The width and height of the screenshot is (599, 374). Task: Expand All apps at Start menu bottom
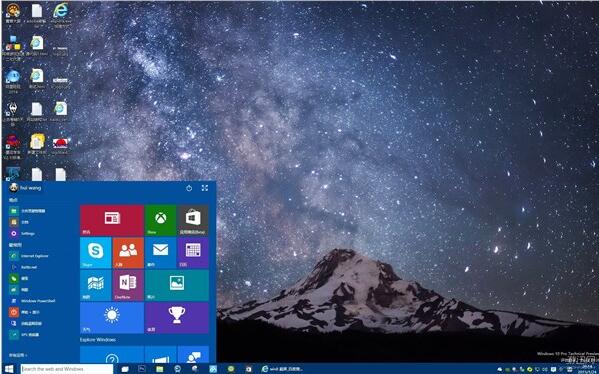[18, 355]
